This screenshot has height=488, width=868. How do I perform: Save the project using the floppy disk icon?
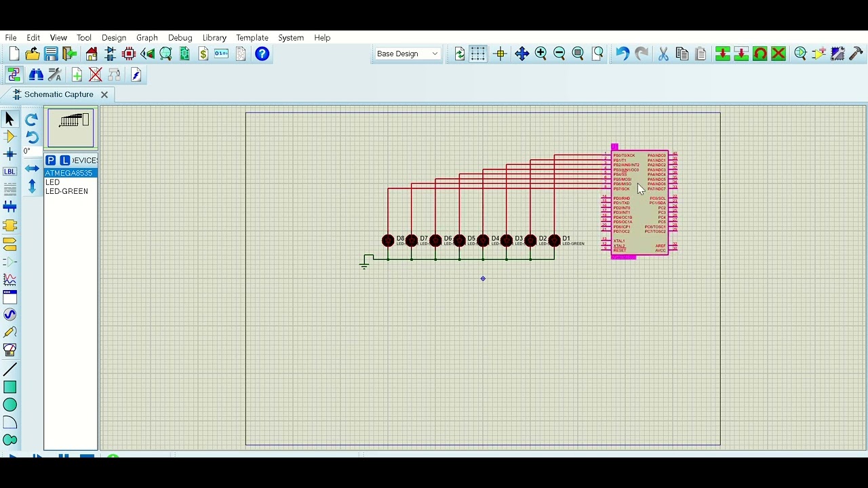[x=51, y=54]
